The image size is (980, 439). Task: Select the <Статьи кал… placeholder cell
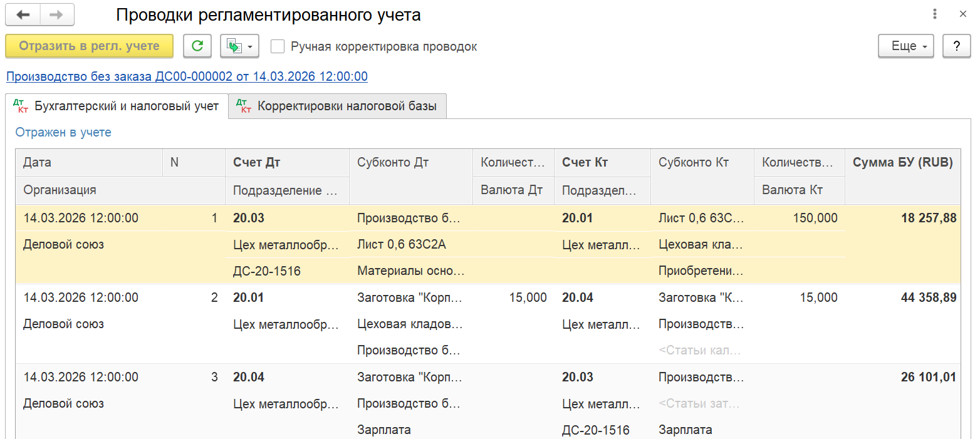pos(702,350)
